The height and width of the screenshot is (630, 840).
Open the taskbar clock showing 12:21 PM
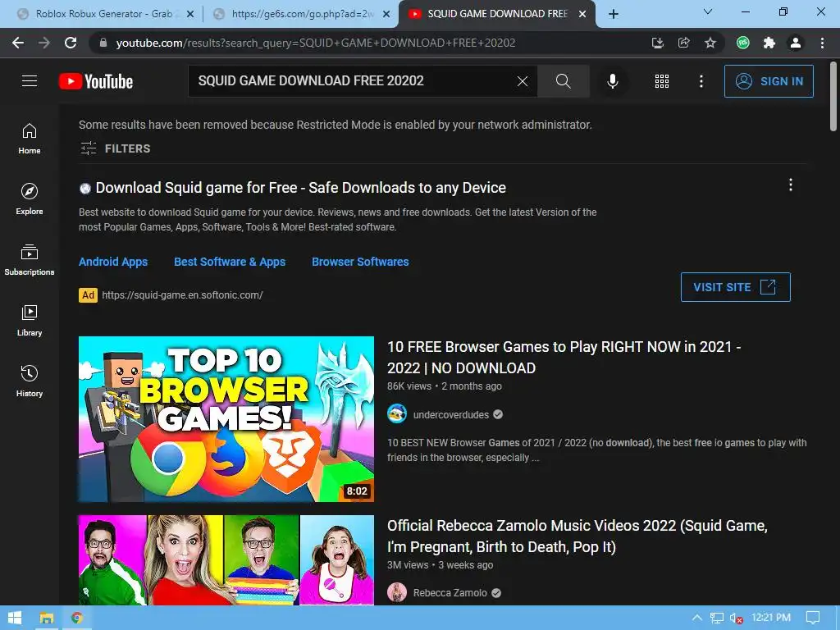click(x=771, y=618)
